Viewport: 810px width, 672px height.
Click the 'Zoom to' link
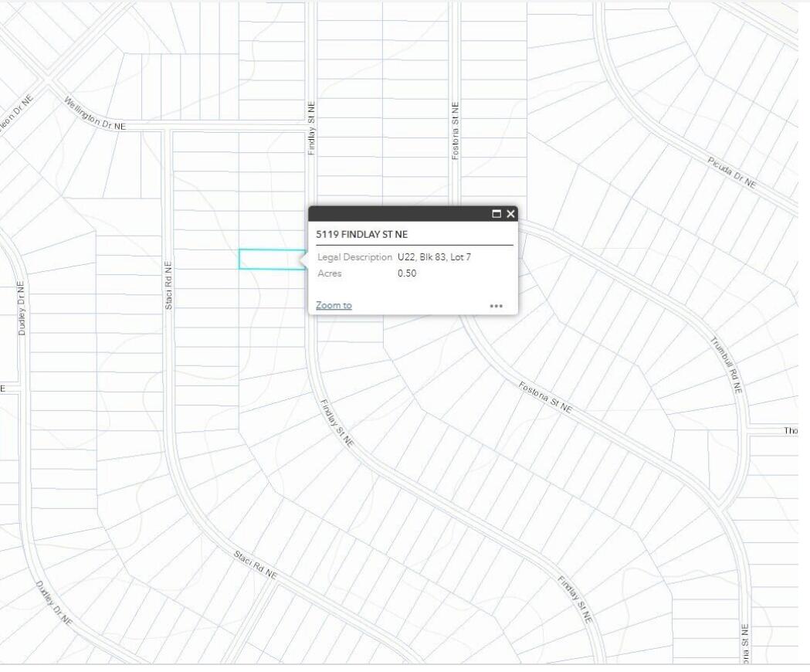click(334, 305)
